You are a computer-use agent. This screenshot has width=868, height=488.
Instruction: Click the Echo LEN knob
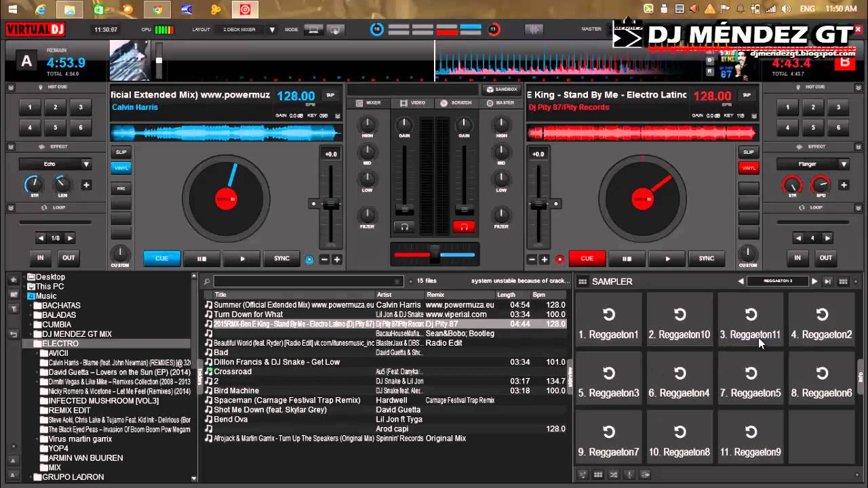click(62, 184)
